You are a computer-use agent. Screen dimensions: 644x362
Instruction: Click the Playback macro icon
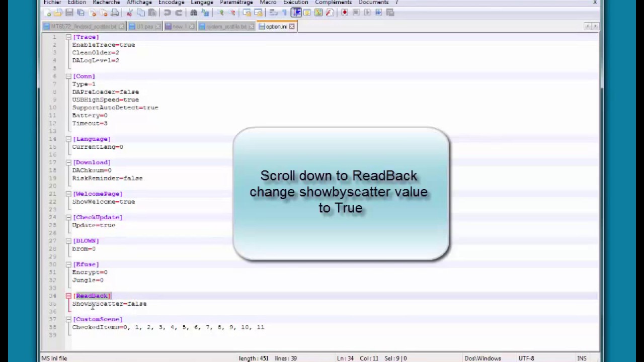click(x=367, y=13)
